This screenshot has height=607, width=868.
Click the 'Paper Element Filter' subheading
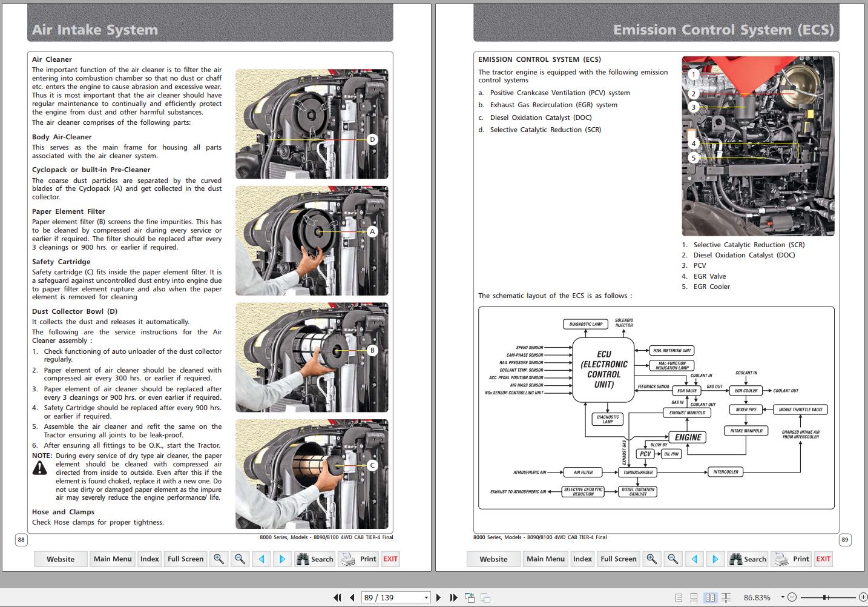[x=68, y=211]
